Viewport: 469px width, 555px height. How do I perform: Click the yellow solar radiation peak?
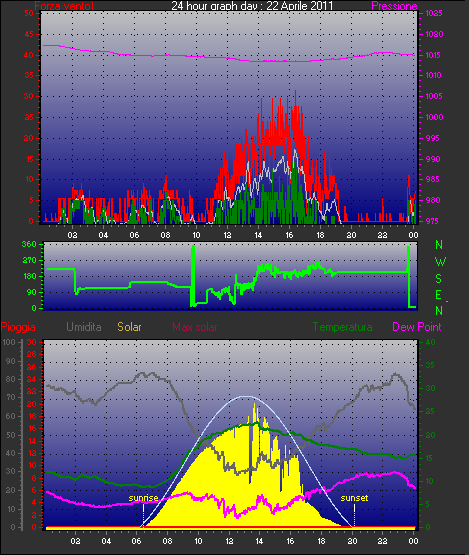[254, 405]
